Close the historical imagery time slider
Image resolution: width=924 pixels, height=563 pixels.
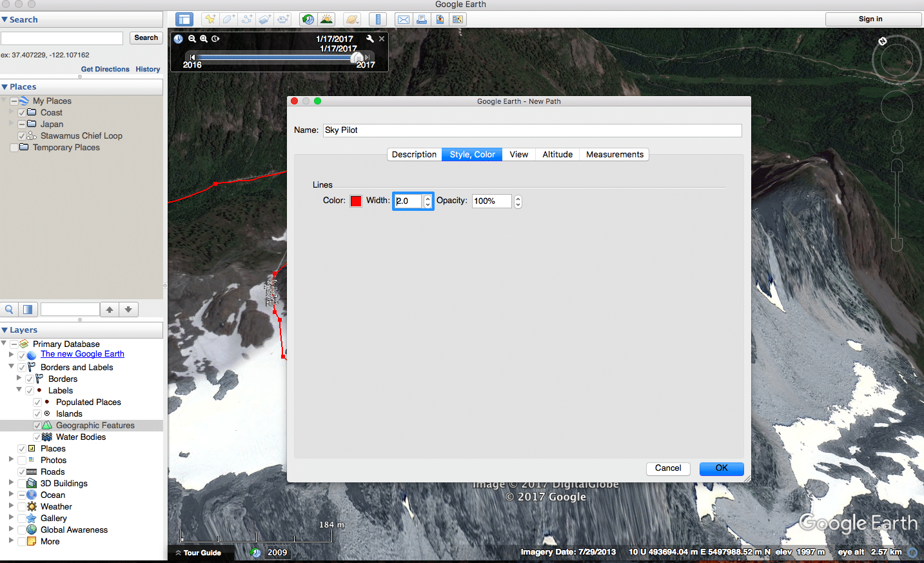(x=382, y=39)
